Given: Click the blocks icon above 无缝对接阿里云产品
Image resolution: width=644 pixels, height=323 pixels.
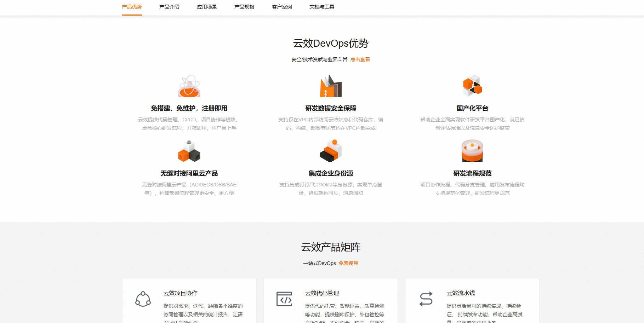Looking at the screenshot, I should pos(189,151).
